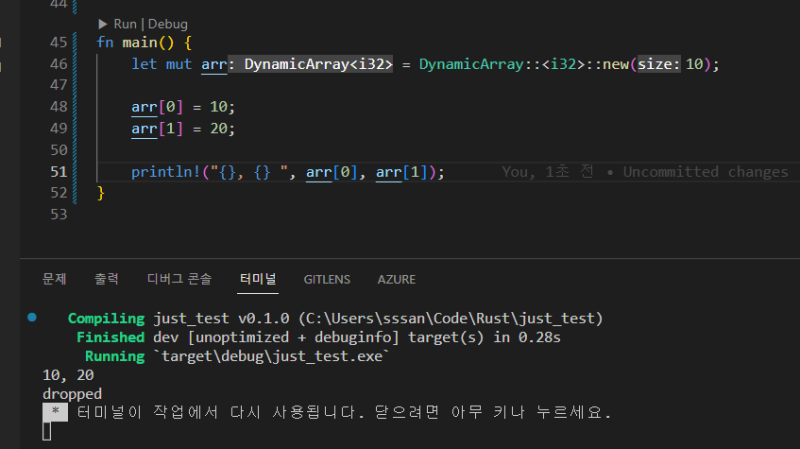Show the AZURE panel tab
The height and width of the screenshot is (449, 800).
pos(397,279)
